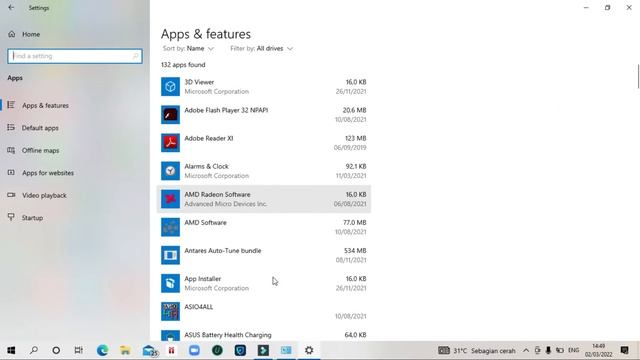Go back with the Settings back arrow

(x=11, y=7)
